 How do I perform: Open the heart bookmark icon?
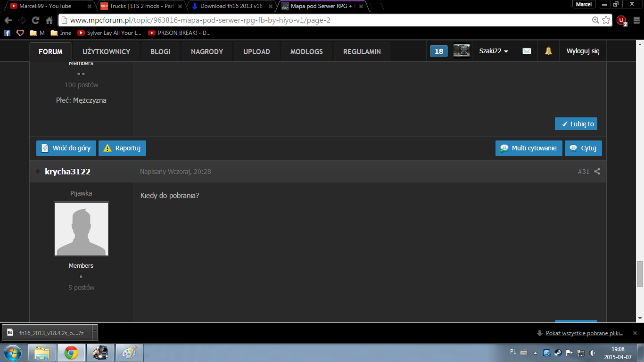click(20, 33)
